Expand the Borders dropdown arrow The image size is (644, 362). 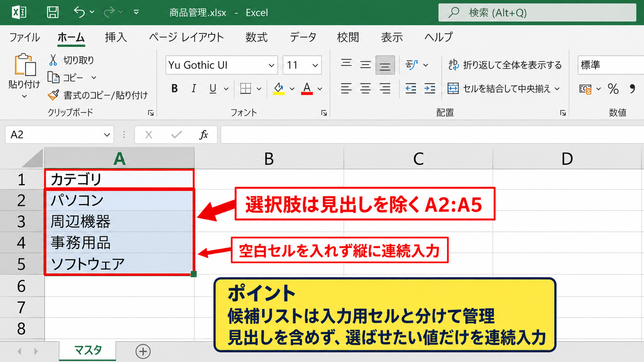[x=259, y=89]
